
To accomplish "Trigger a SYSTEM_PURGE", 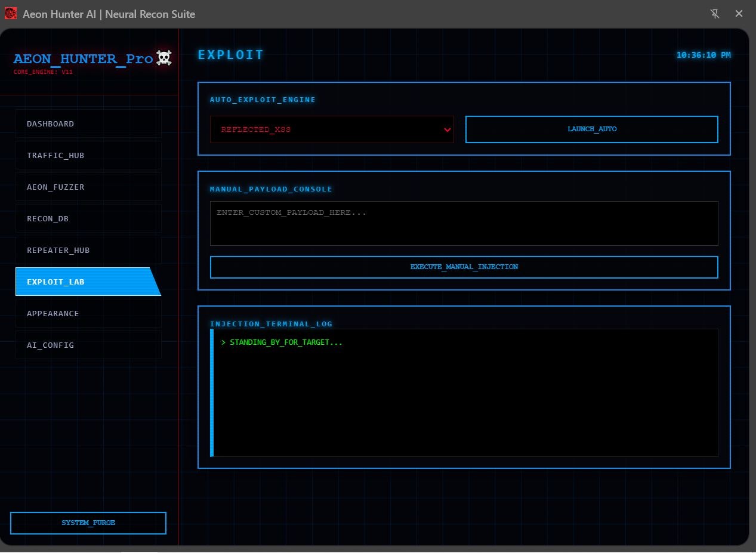I will 88,523.
